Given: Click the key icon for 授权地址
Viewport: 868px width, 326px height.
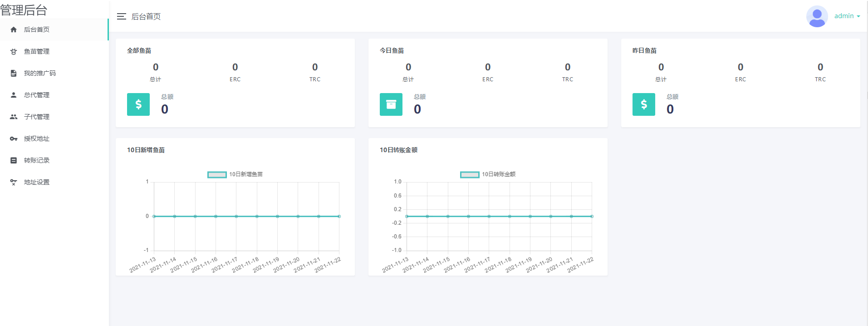Looking at the screenshot, I should [x=14, y=138].
